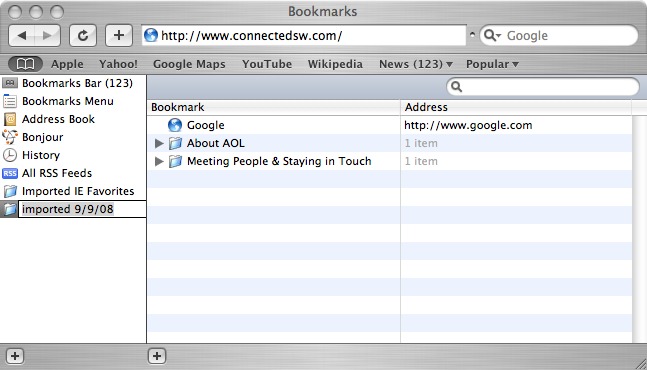Expand Meeting People & Staying in Touch triangle
Viewport: 647px width, 370px height.
point(159,161)
